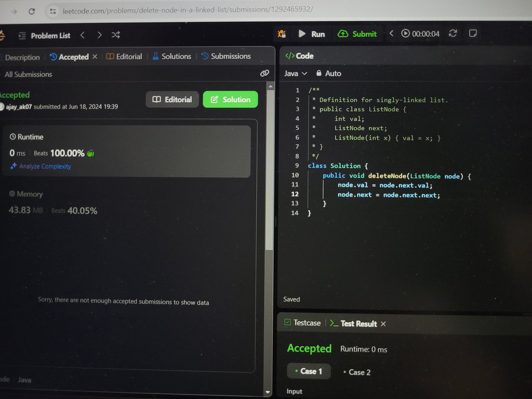Toggle the Auto lock setting
This screenshot has width=532, height=399.
[328, 74]
